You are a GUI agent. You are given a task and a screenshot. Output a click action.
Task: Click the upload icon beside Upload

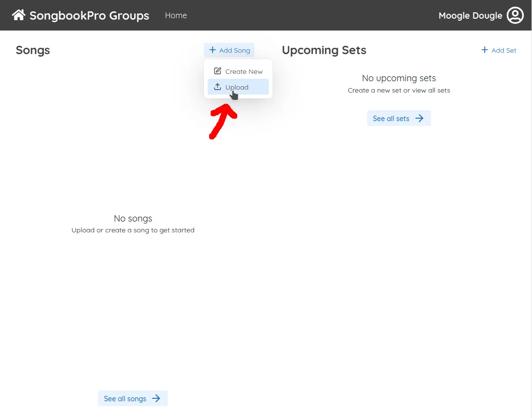[218, 87]
